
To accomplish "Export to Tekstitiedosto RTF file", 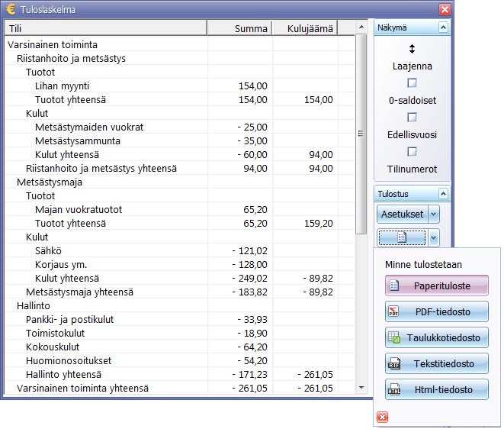I will 437,363.
